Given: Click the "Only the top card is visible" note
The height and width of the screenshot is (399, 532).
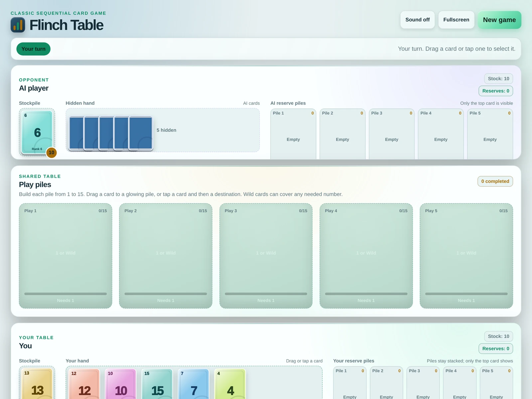Looking at the screenshot, I should 486,103.
